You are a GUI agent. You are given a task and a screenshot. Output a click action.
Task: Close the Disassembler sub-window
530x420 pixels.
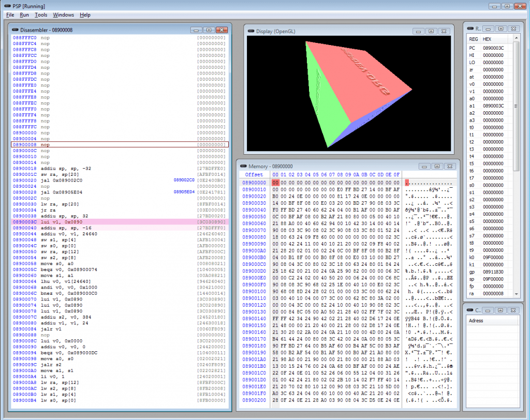[x=222, y=30]
